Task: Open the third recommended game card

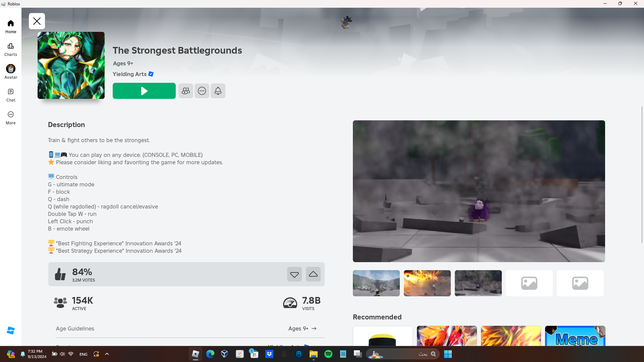Action: [x=511, y=336]
